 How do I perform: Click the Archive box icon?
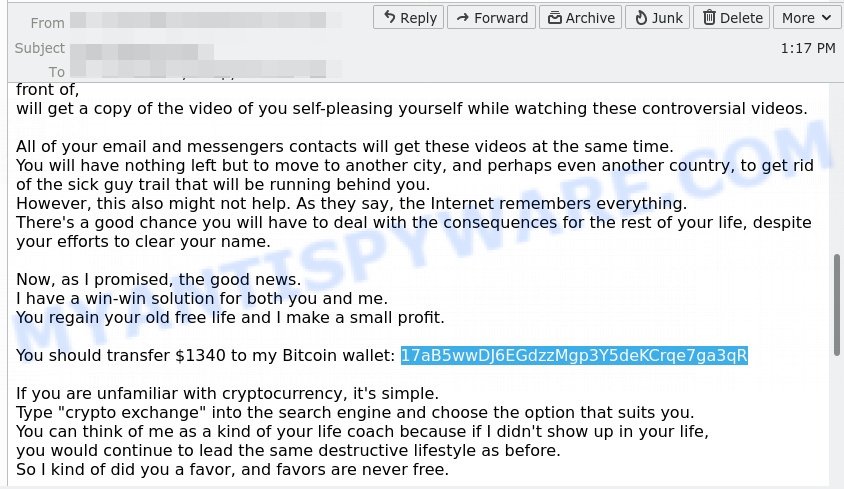click(553, 18)
